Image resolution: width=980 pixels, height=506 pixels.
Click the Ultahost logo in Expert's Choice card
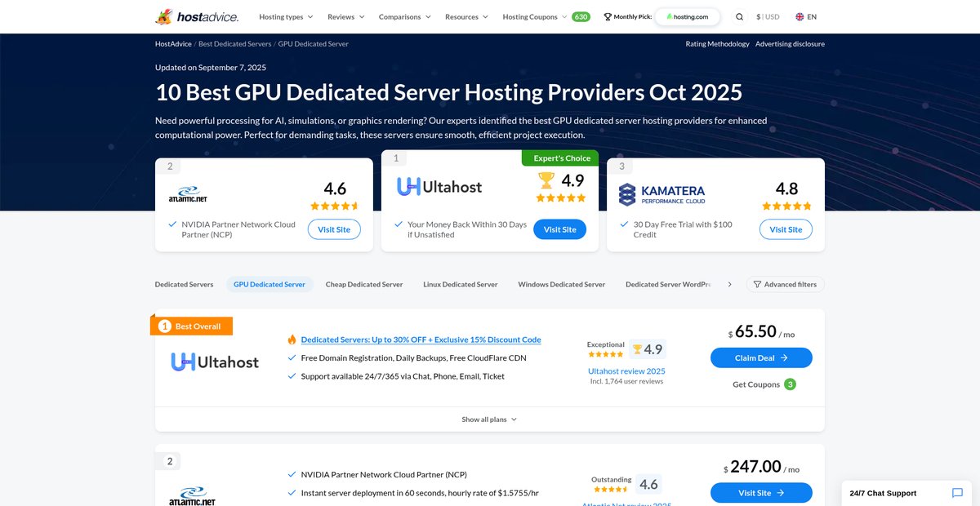[x=439, y=187]
